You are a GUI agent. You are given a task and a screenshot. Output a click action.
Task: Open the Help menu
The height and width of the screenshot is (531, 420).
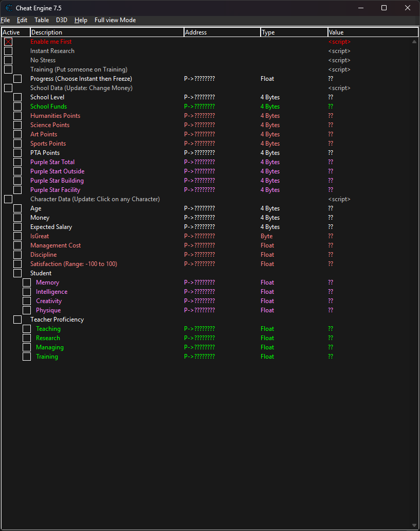click(x=81, y=20)
